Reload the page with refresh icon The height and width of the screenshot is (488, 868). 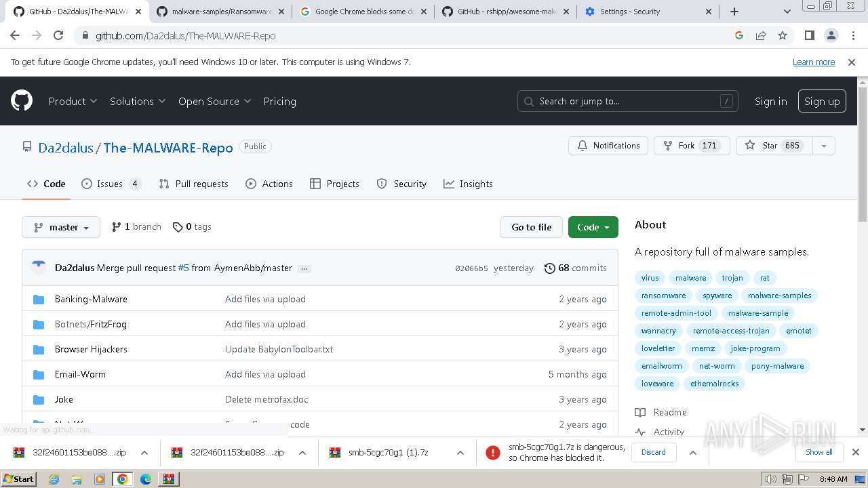tap(58, 36)
